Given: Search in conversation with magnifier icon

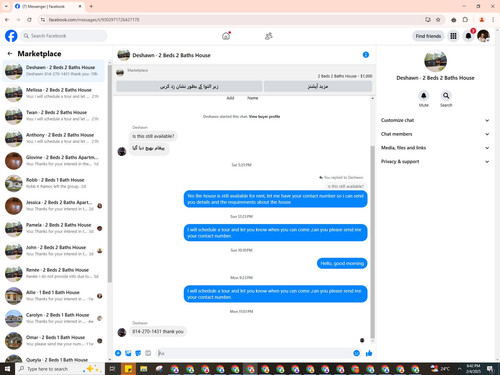Looking at the screenshot, I should 446,96.
